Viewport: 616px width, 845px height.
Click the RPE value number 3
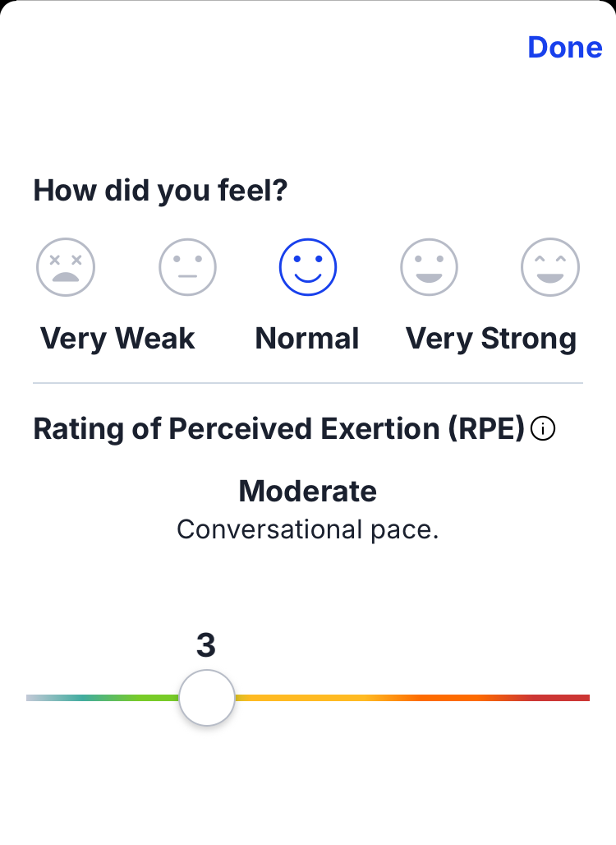coord(206,646)
